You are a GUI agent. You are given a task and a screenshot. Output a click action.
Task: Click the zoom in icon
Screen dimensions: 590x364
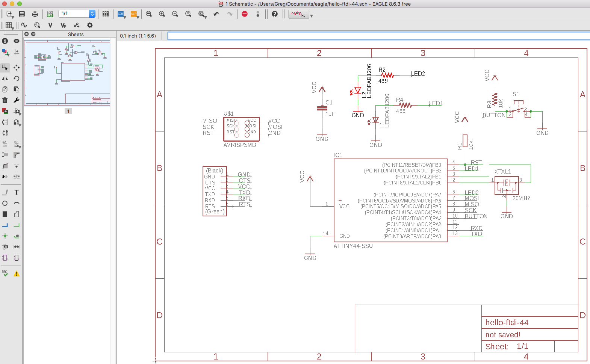pyautogui.click(x=162, y=14)
